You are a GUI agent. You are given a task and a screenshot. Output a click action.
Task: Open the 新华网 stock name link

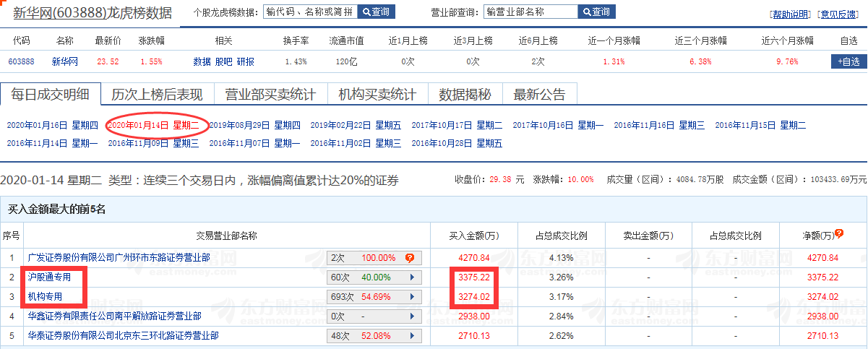64,62
